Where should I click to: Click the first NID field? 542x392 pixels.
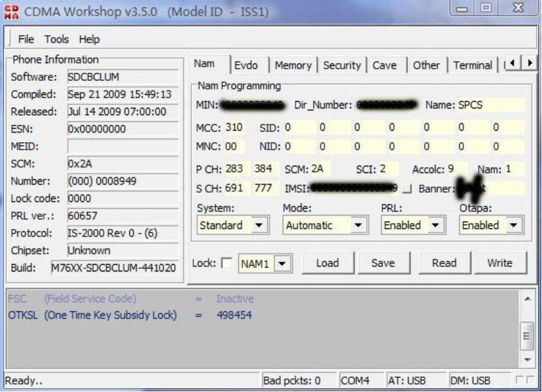click(x=299, y=147)
